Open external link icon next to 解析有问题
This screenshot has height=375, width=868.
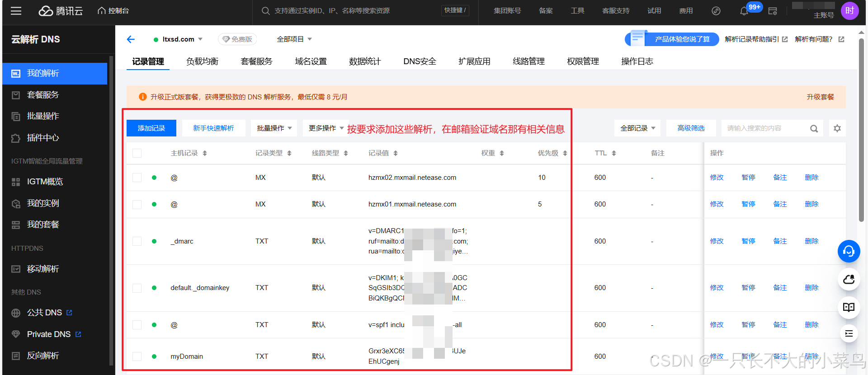point(841,39)
